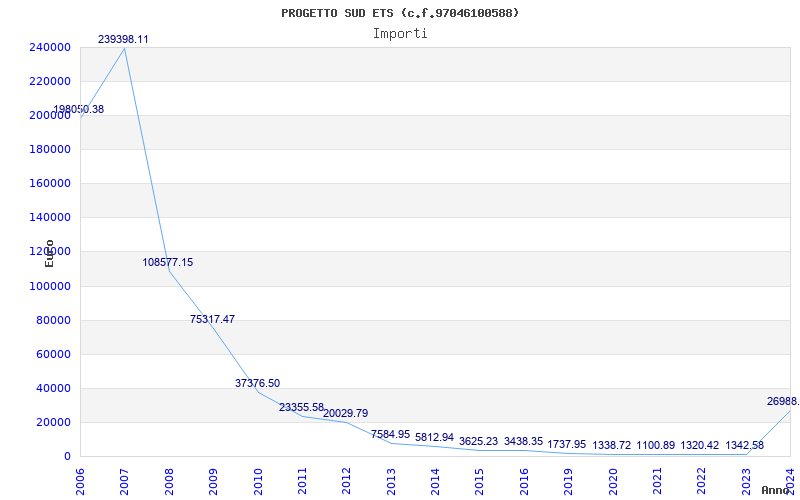The image size is (800, 500).
Task: Select the data label 1338.72
Action: (x=612, y=445)
